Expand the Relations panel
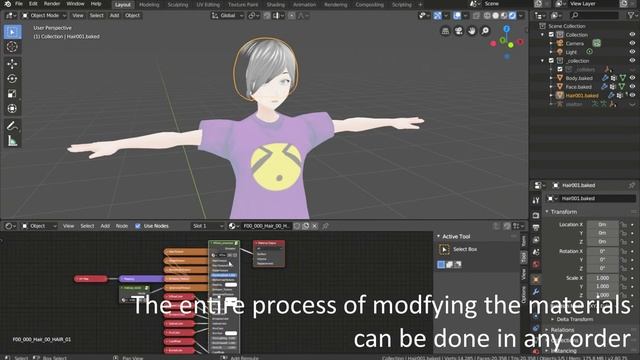 tap(562, 330)
